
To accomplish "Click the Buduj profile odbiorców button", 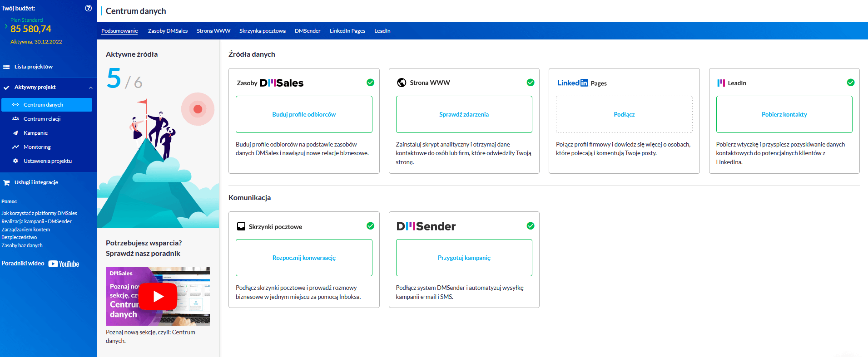I will point(304,114).
